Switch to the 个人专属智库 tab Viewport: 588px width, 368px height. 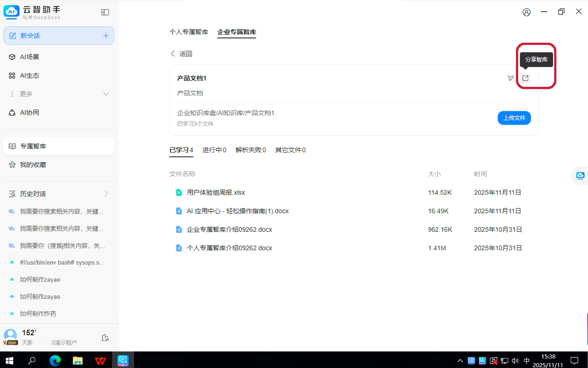click(x=189, y=32)
